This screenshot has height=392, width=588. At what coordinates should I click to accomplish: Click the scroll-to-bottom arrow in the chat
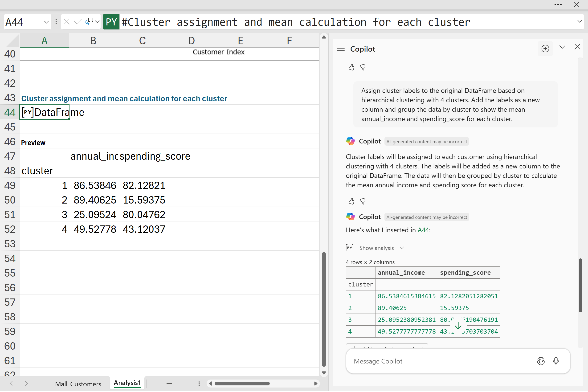[458, 326]
